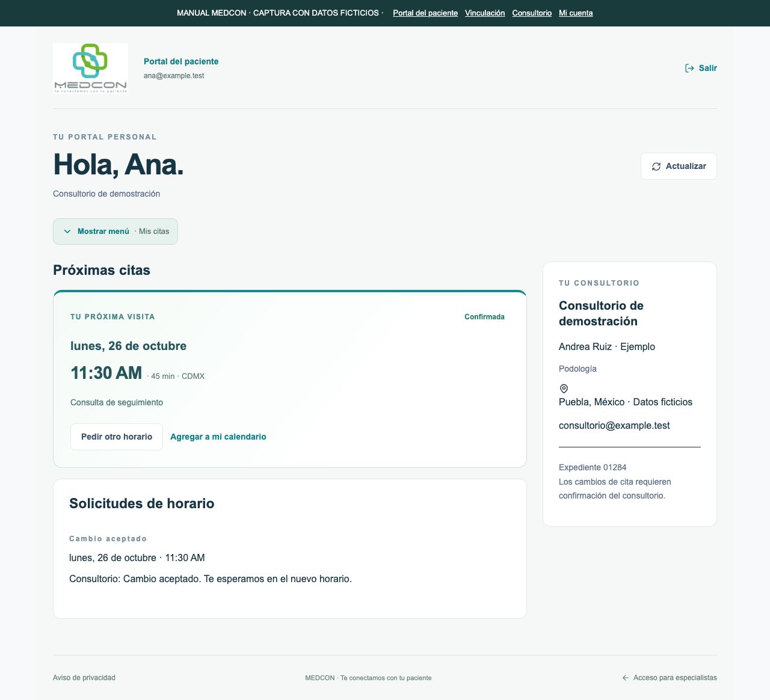Click the ana@example.test email text
770x700 pixels.
(x=174, y=76)
